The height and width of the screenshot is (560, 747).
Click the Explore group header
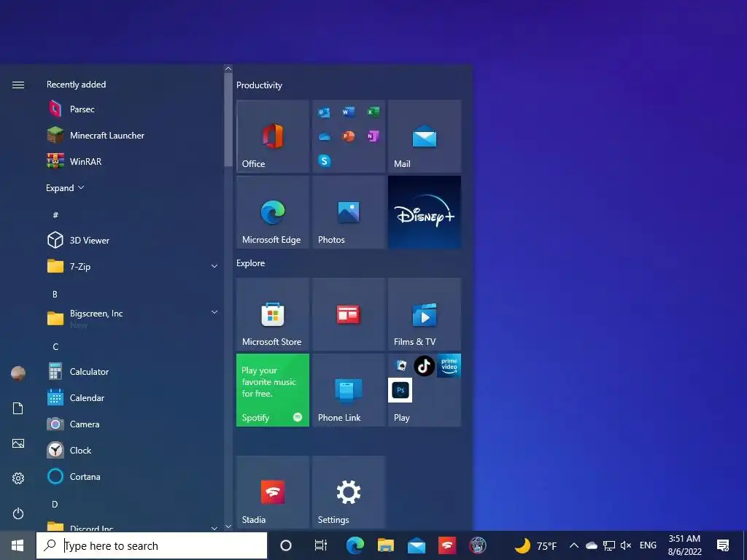(x=251, y=263)
